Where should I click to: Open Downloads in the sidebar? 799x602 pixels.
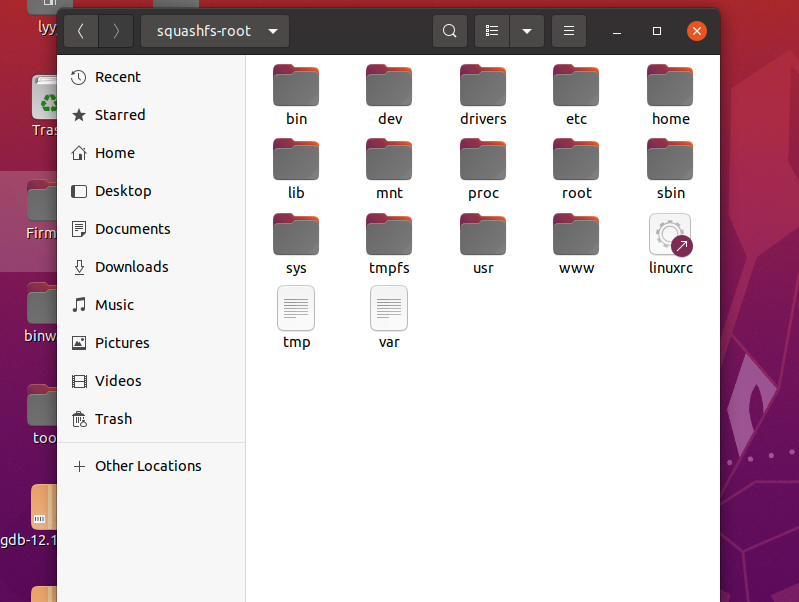coord(151,267)
